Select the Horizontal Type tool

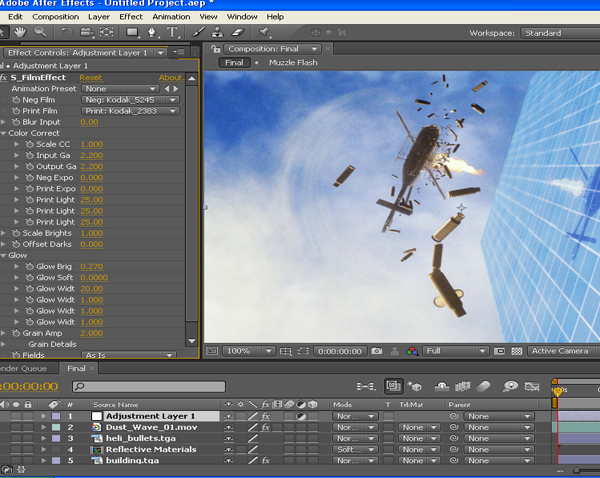coord(172,32)
